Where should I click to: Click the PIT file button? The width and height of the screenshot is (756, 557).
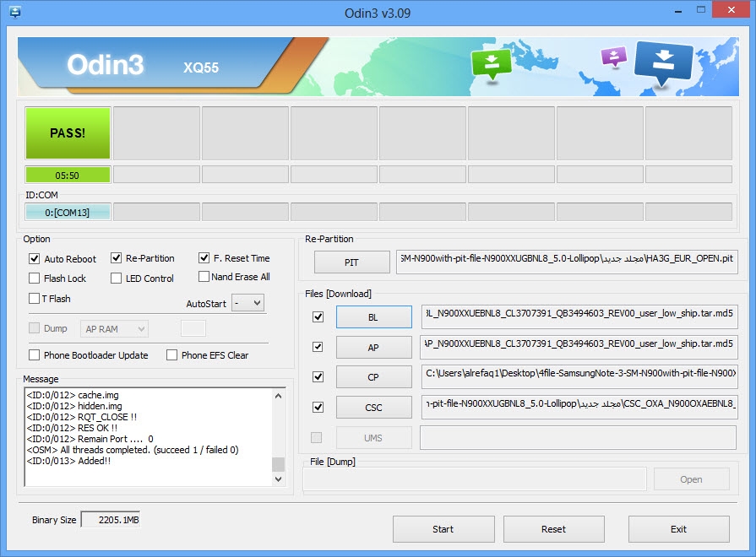click(x=352, y=262)
